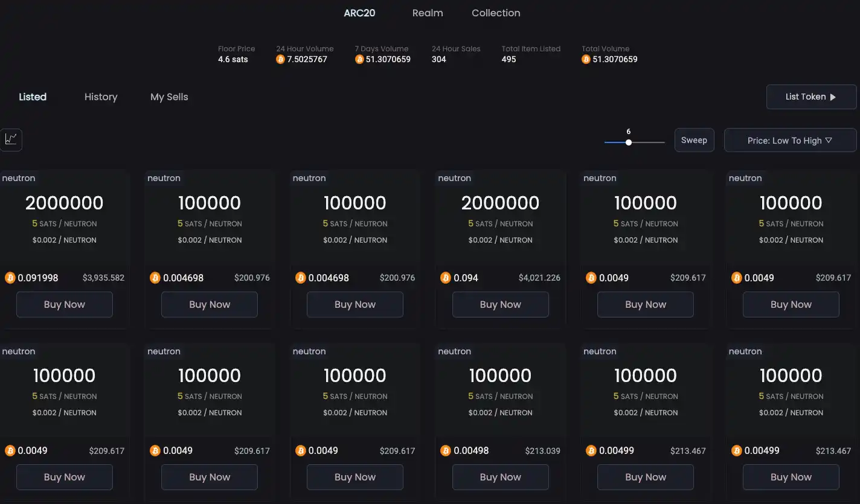Switch to the Realm tab
The image size is (860, 504).
point(428,13)
